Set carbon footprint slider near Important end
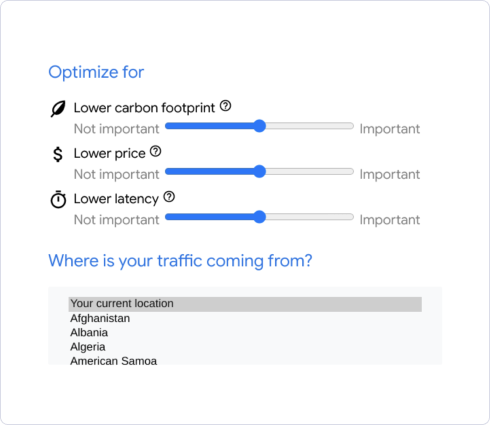 (345, 126)
